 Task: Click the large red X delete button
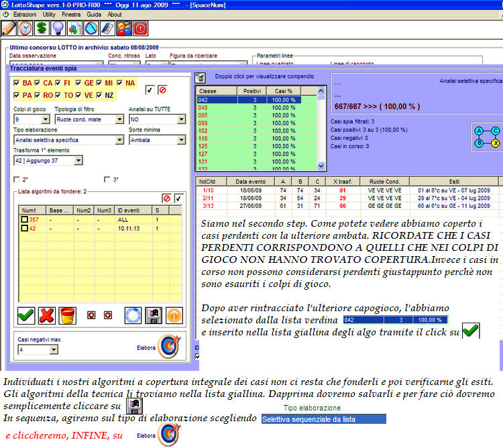tap(47, 316)
